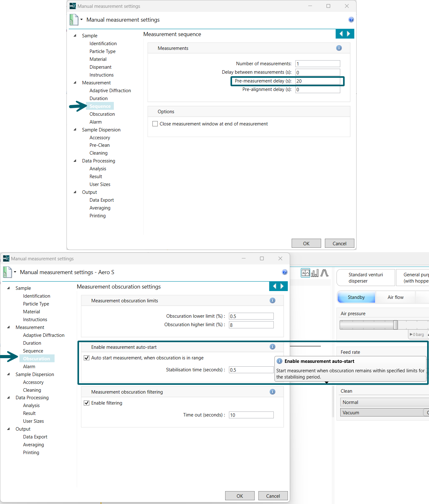
Task: Select the Air flow tab
Action: [395, 297]
